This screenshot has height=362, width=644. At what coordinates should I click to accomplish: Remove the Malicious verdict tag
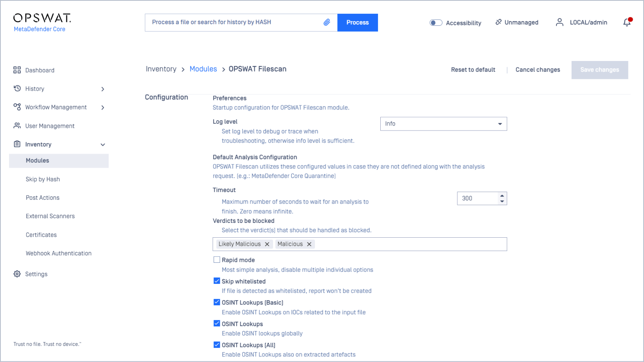tap(309, 244)
